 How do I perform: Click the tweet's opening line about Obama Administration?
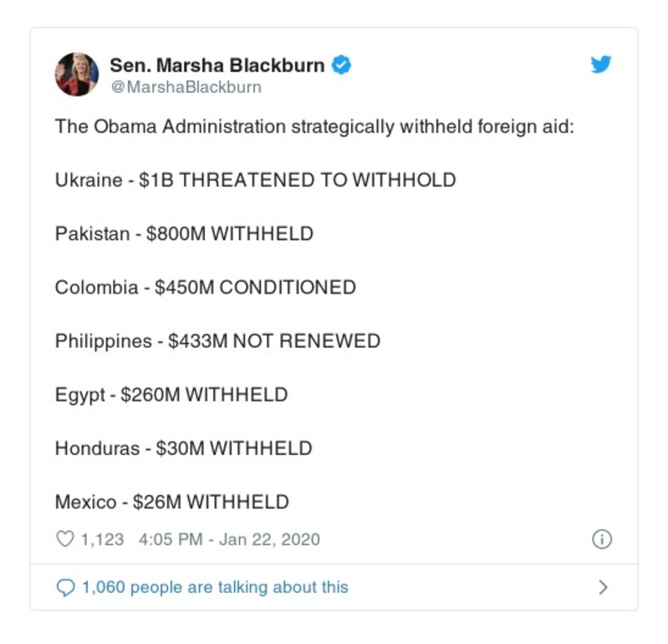tap(314, 128)
